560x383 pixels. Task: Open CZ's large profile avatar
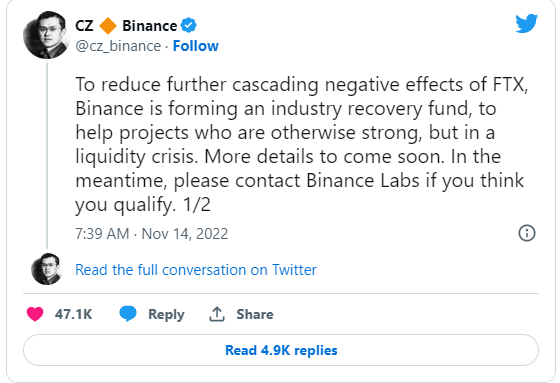[47, 35]
